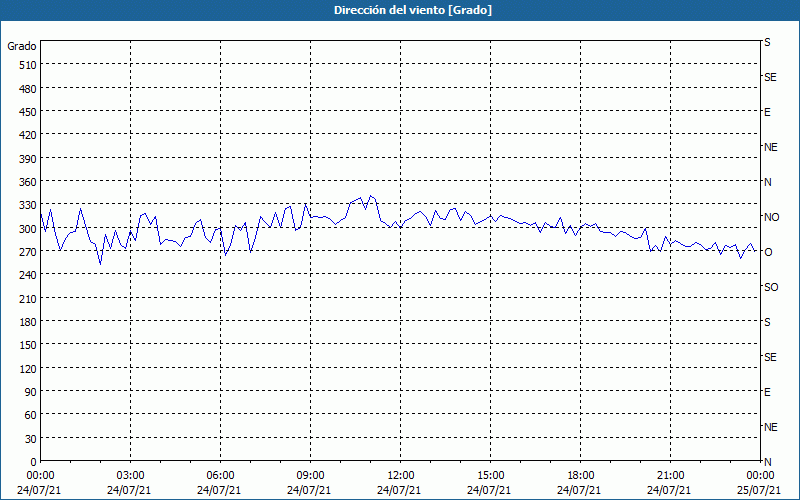This screenshot has width=800, height=500.
Task: Click the "03:00" time axis label
Action: 130,476
